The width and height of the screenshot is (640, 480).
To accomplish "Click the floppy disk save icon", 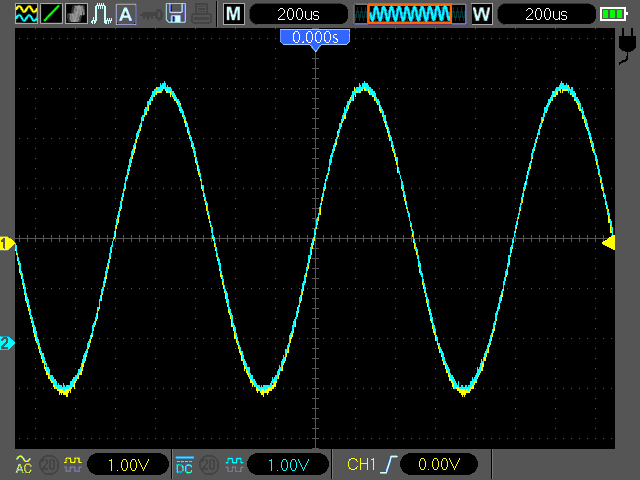I will click(x=176, y=14).
